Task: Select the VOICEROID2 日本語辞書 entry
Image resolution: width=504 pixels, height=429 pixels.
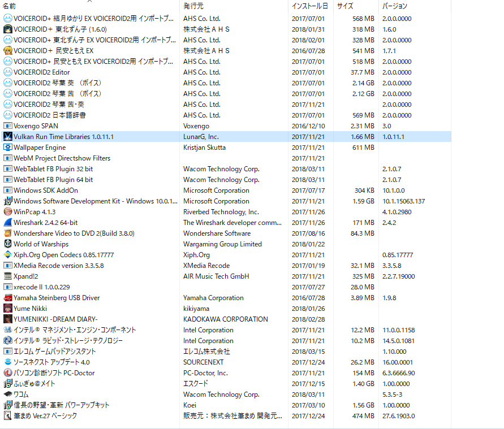Action: pos(226,115)
